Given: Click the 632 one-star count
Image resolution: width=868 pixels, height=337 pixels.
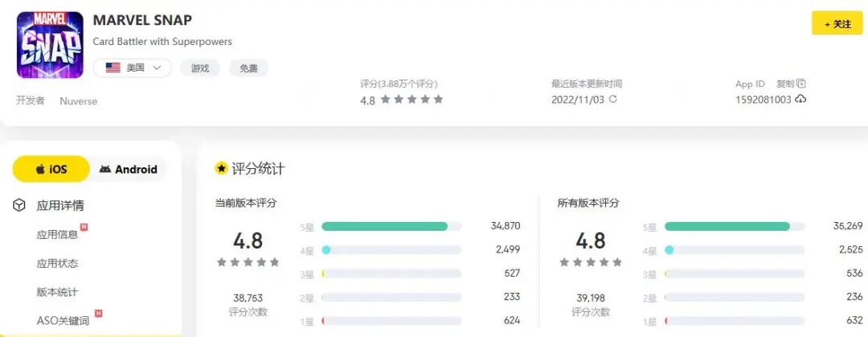Looking at the screenshot, I should (x=854, y=320).
